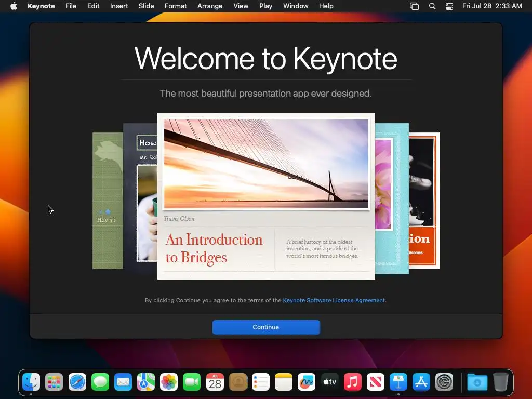
Task: Click the Continue button
Action: [266, 327]
